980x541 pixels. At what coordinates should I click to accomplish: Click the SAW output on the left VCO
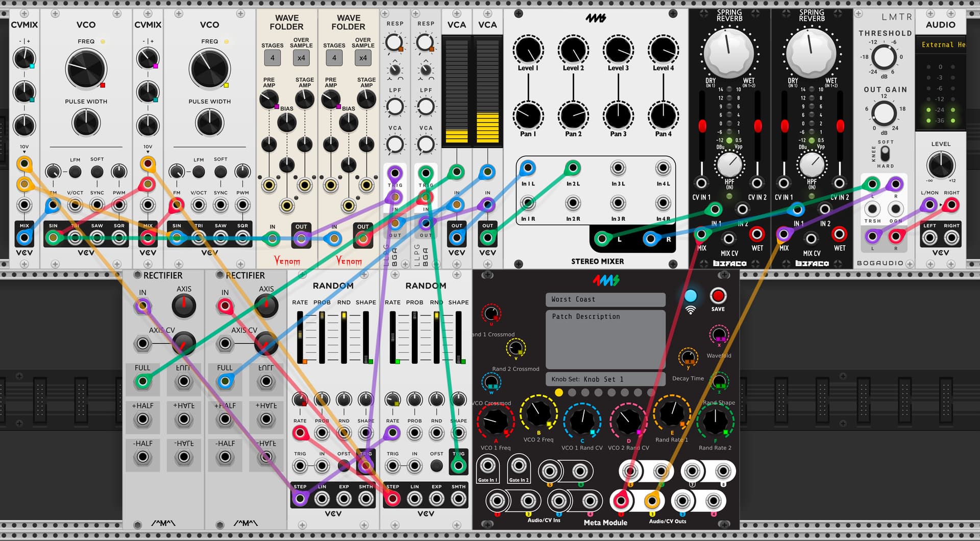(97, 238)
